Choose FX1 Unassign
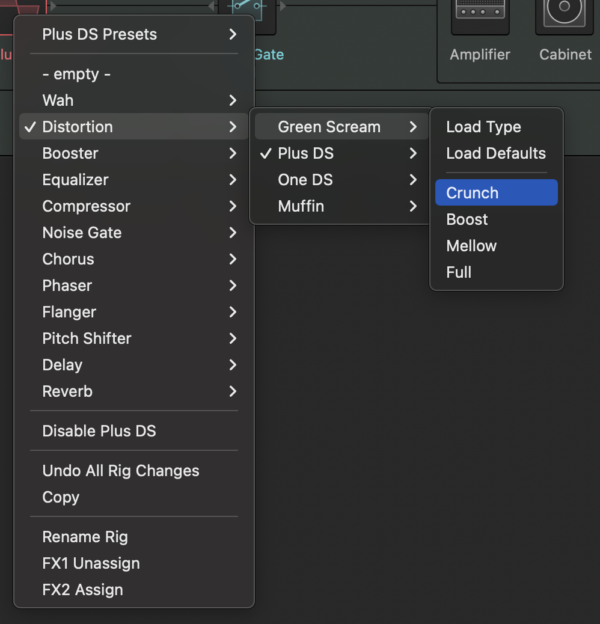600x624 pixels. pos(134,564)
